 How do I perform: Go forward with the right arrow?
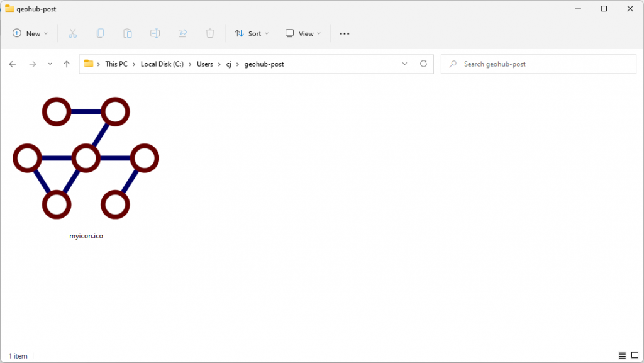(x=33, y=64)
